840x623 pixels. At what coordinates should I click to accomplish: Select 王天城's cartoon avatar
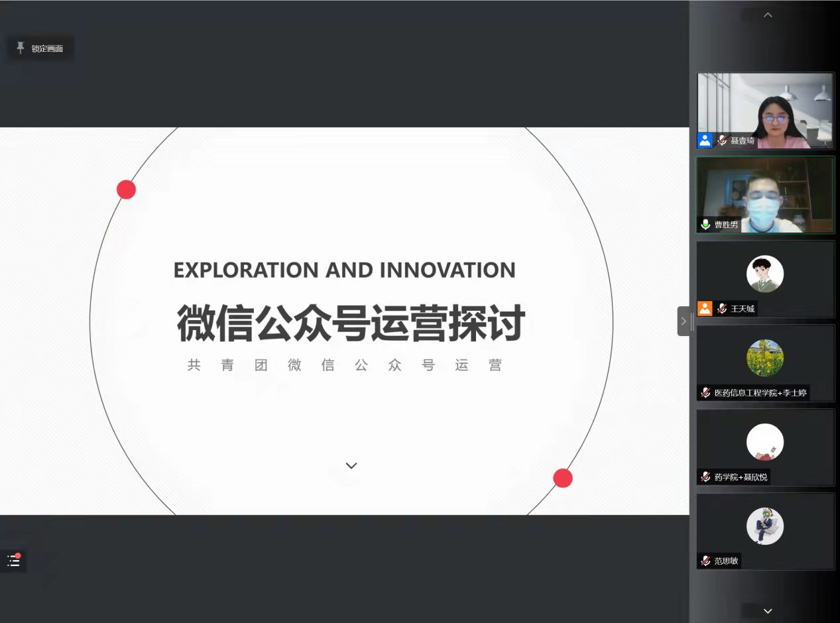765,274
